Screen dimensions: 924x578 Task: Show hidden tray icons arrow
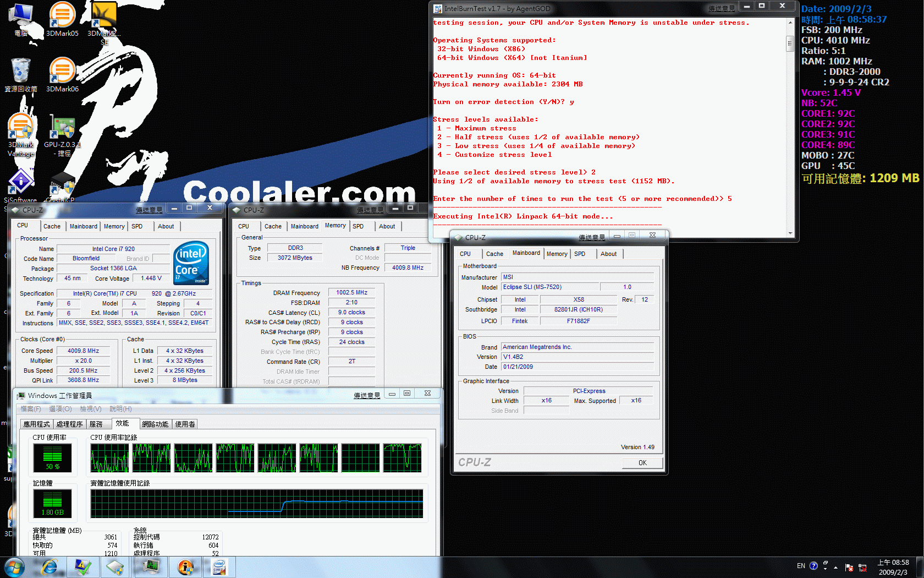835,568
